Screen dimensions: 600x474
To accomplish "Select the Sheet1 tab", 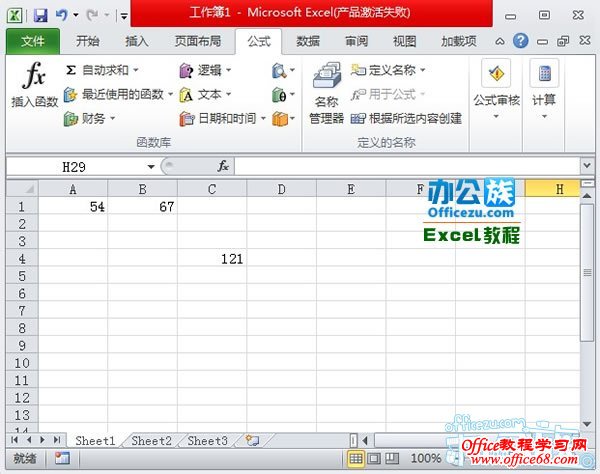I will [x=95, y=441].
